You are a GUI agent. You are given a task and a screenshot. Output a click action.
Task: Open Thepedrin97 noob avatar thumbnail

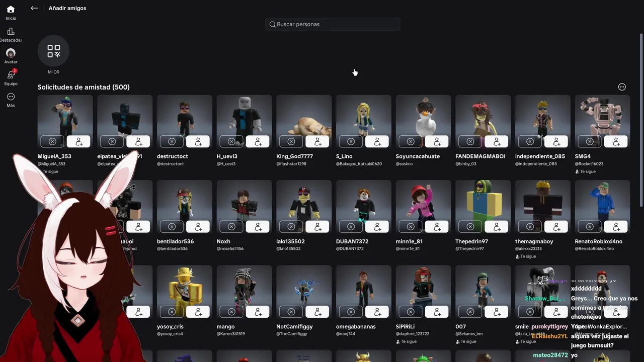coord(483,207)
